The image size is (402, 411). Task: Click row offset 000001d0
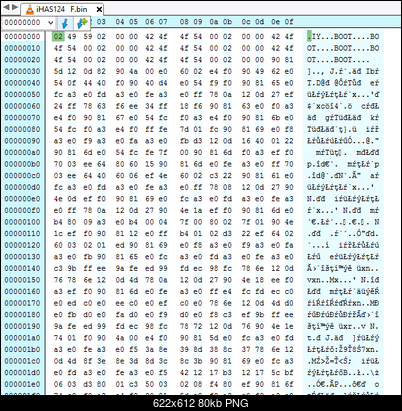click(x=22, y=372)
